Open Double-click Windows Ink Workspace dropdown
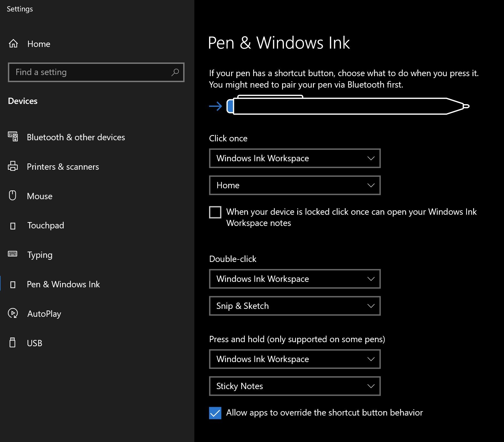504x442 pixels. pyautogui.click(x=295, y=279)
